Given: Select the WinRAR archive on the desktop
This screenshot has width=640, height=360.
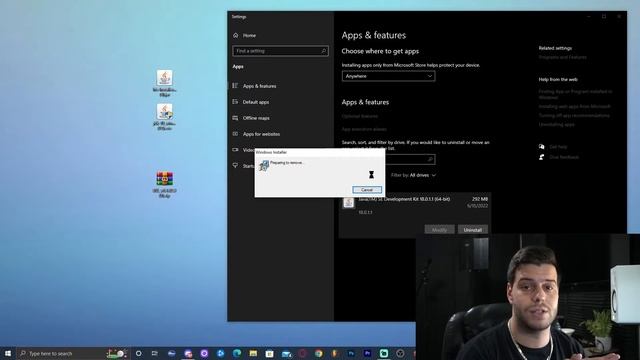Looking at the screenshot, I should [x=164, y=179].
